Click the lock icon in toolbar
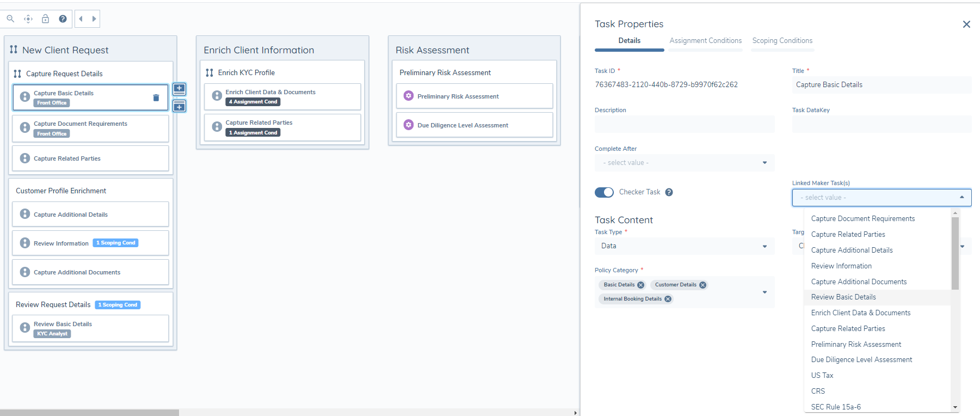 (x=46, y=19)
